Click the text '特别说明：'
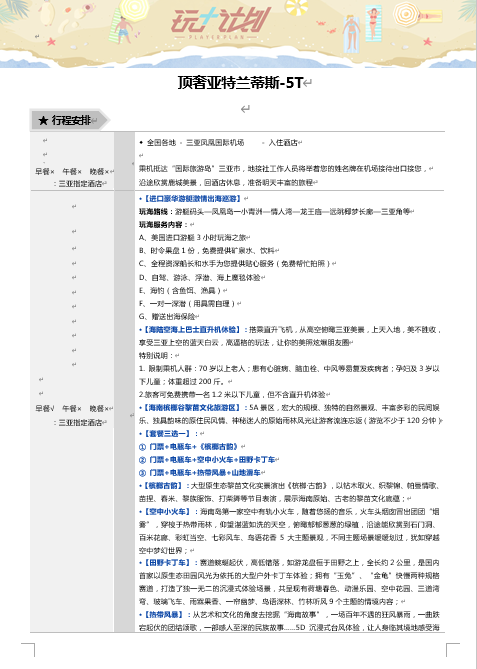477x669 pixels. coord(157,355)
